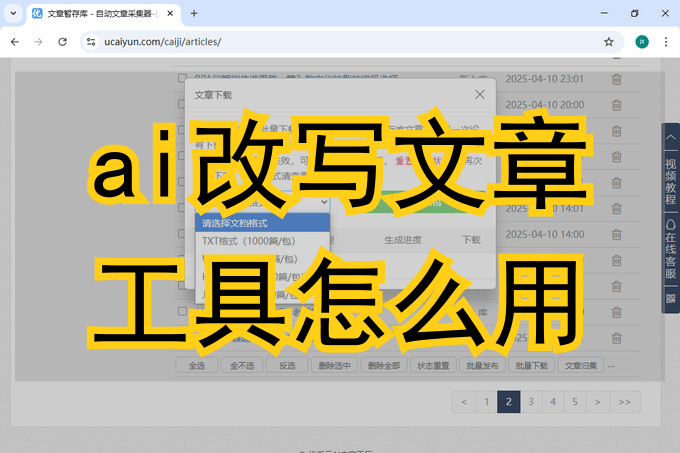Open the tab search chevron

tap(13, 13)
